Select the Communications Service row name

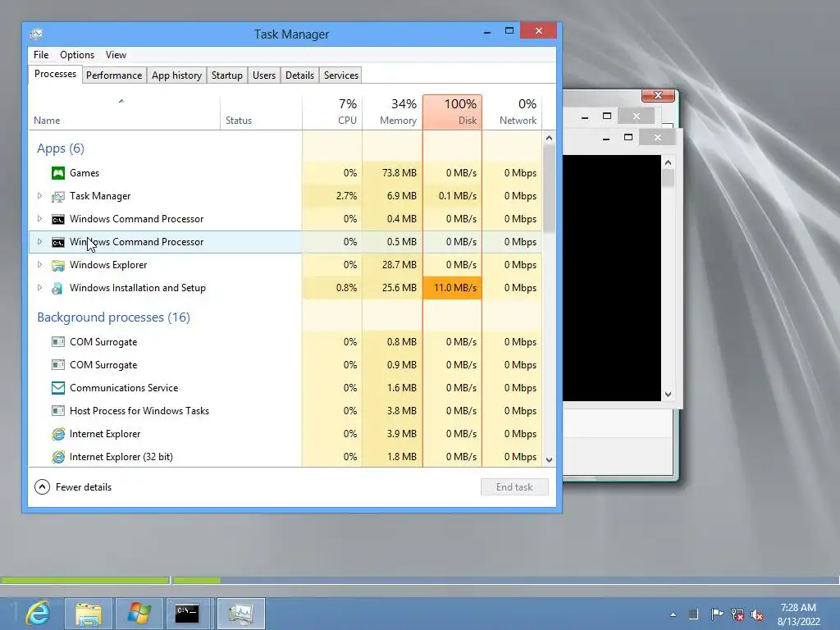click(124, 388)
